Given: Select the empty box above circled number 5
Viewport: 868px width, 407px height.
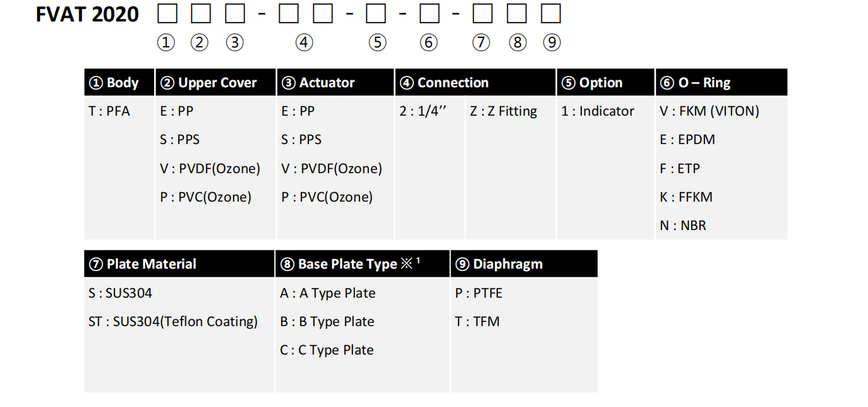Looking at the screenshot, I should tap(376, 13).
